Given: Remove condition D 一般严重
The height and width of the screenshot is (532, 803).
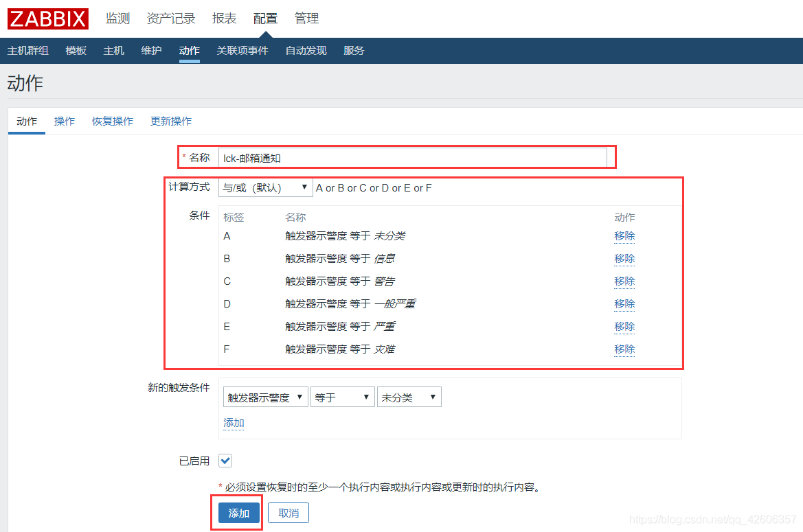Looking at the screenshot, I should pos(624,304).
